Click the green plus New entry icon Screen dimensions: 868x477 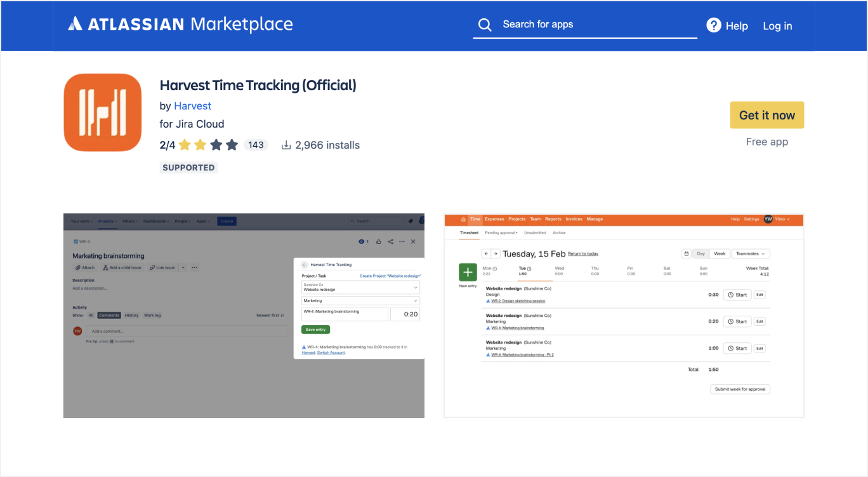click(x=468, y=272)
